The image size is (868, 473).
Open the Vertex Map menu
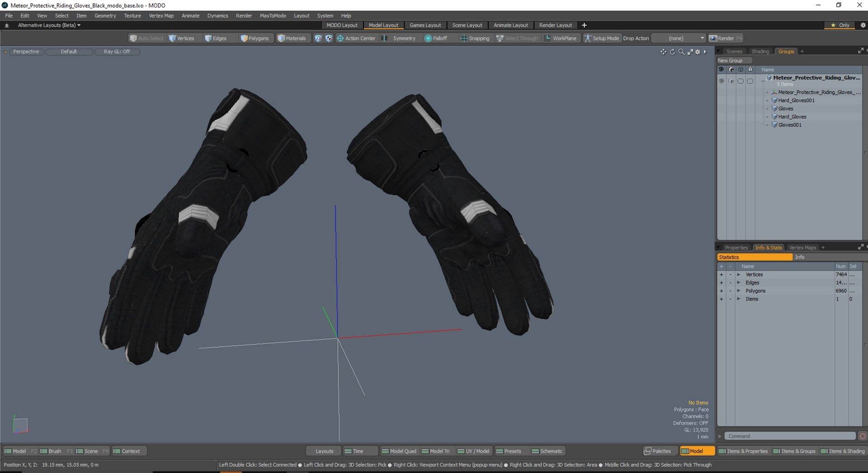point(161,16)
